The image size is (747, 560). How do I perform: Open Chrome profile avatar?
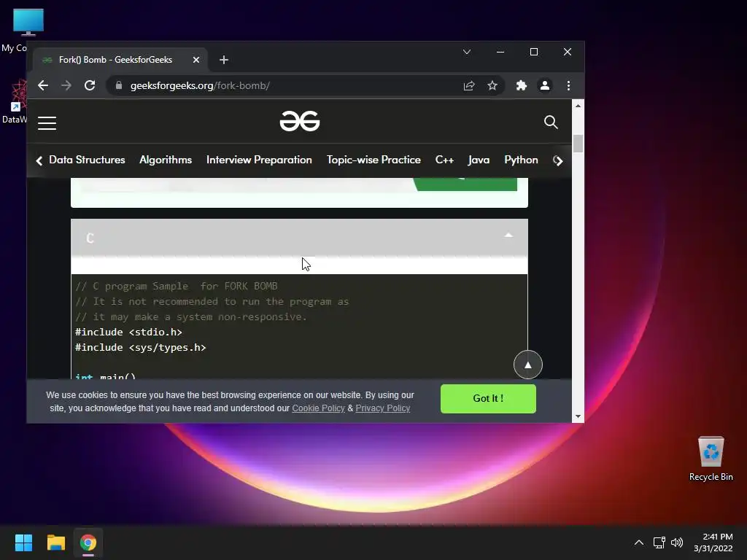click(544, 86)
